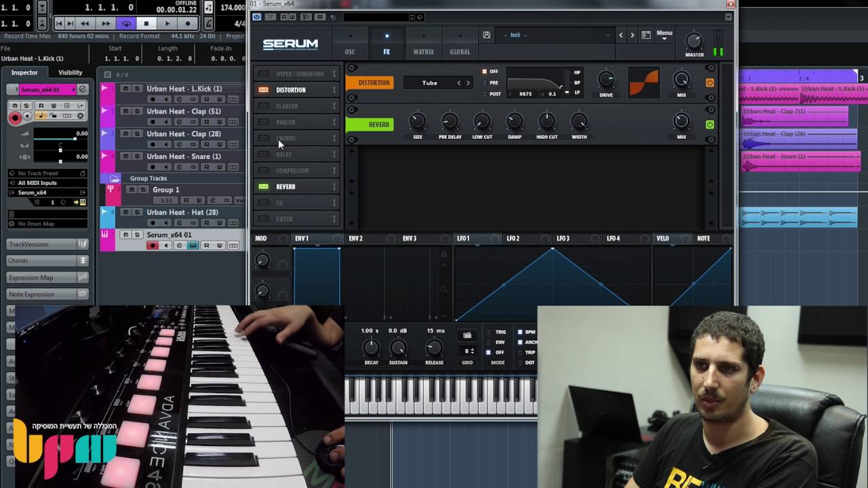Stop playback in Cubase transport
Viewport: 868px width, 488px height.
(146, 24)
